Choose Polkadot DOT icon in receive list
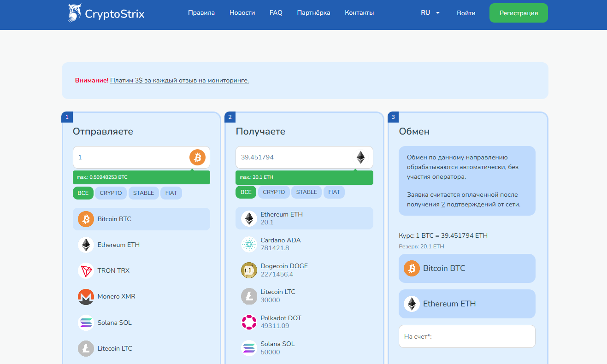 pyautogui.click(x=249, y=322)
